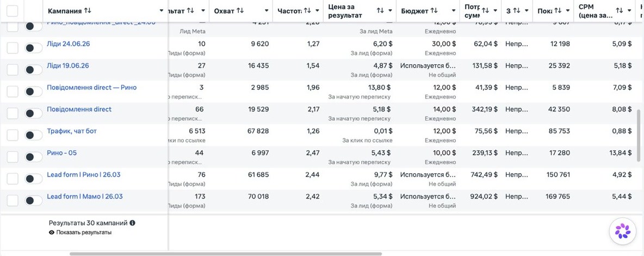Open the Результат column dropdown menu

[x=202, y=11]
